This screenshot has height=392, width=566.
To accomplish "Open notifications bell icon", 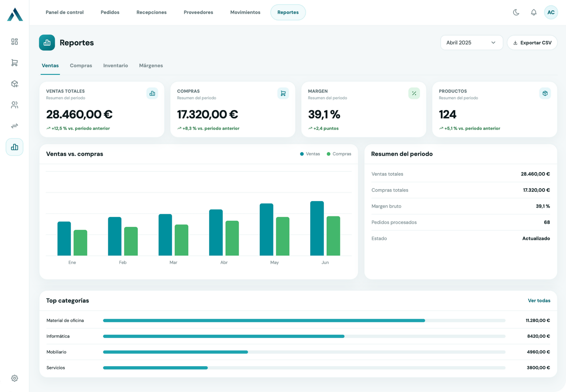I will tap(533, 12).
